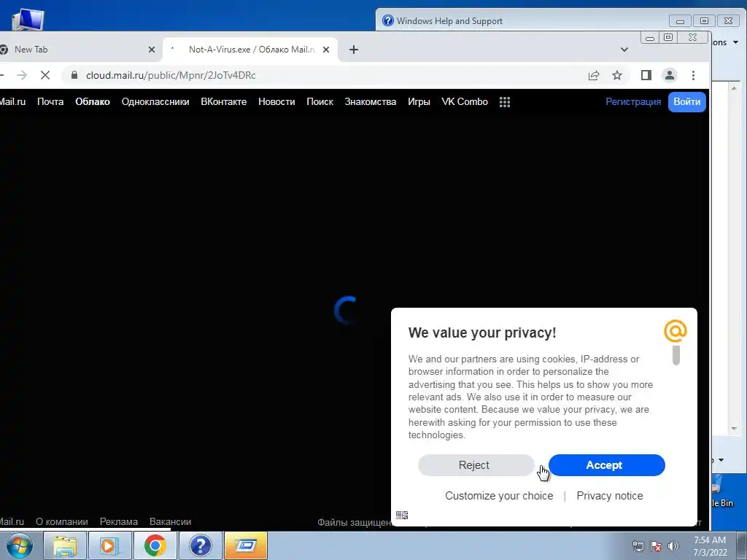This screenshot has height=560, width=747.
Task: Open Облако in the Mail.ru navbar
Action: click(93, 102)
